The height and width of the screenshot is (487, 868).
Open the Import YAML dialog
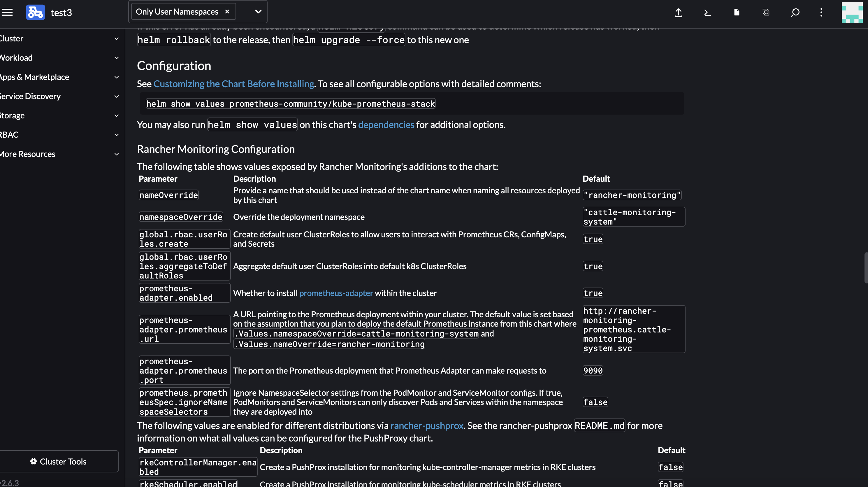point(679,13)
